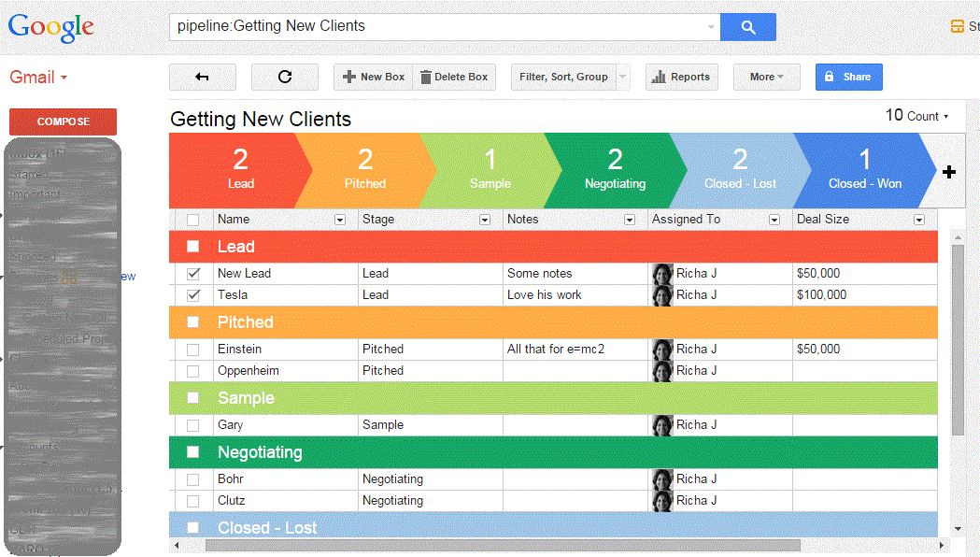Click the red Compose button

click(63, 121)
